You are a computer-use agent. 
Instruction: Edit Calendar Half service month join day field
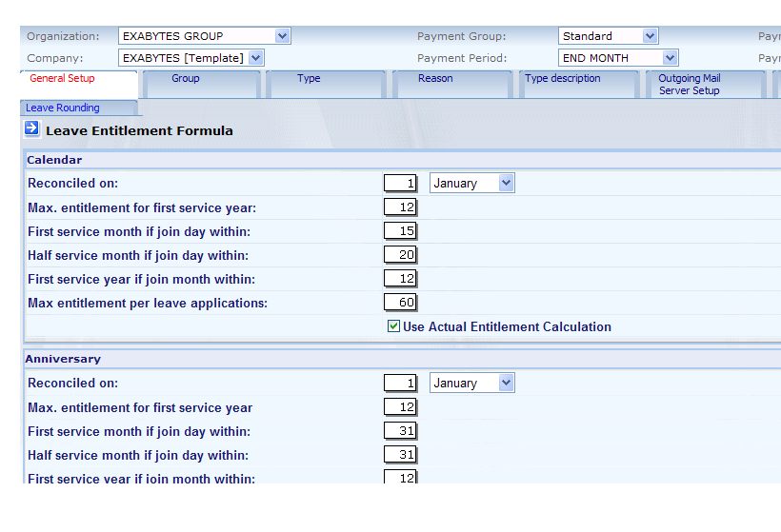click(x=400, y=254)
